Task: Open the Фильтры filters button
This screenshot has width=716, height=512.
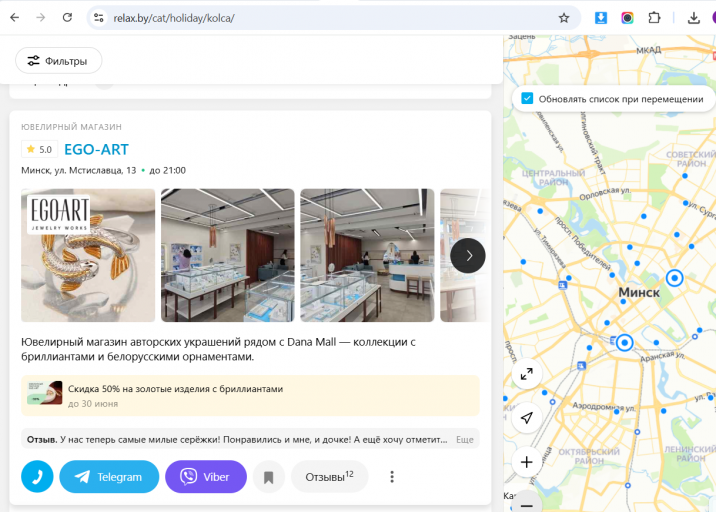Action: pyautogui.click(x=58, y=60)
